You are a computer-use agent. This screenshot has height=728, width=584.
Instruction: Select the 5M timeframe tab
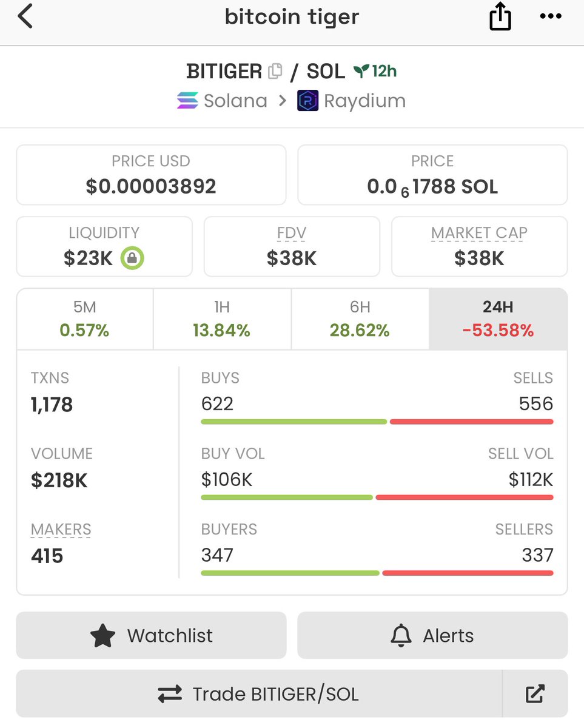pos(85,319)
